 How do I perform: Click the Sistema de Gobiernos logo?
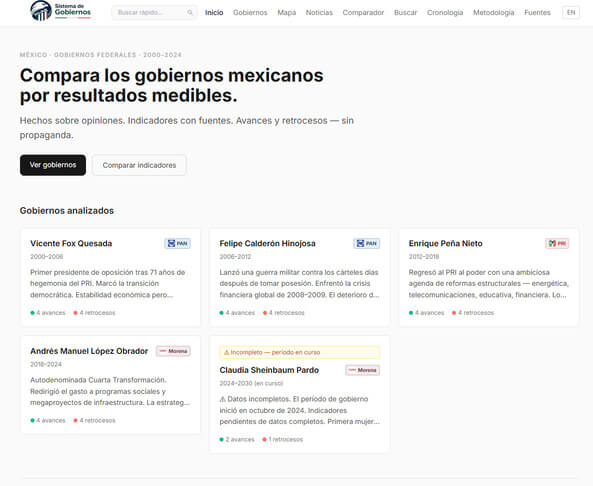point(61,11)
